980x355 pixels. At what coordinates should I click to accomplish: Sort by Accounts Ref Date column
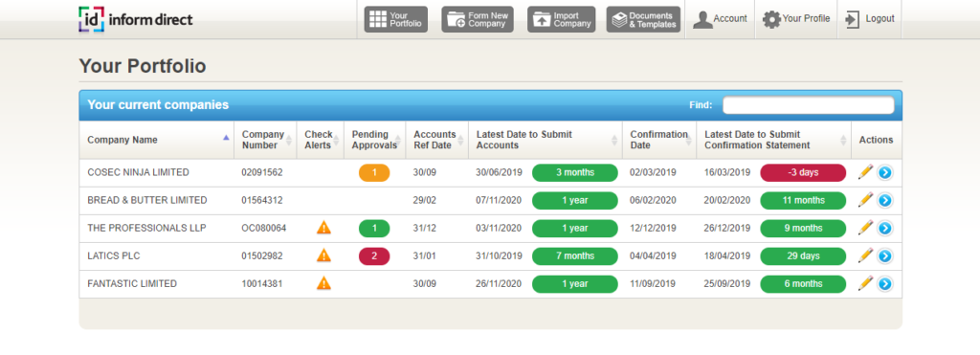pos(436,140)
